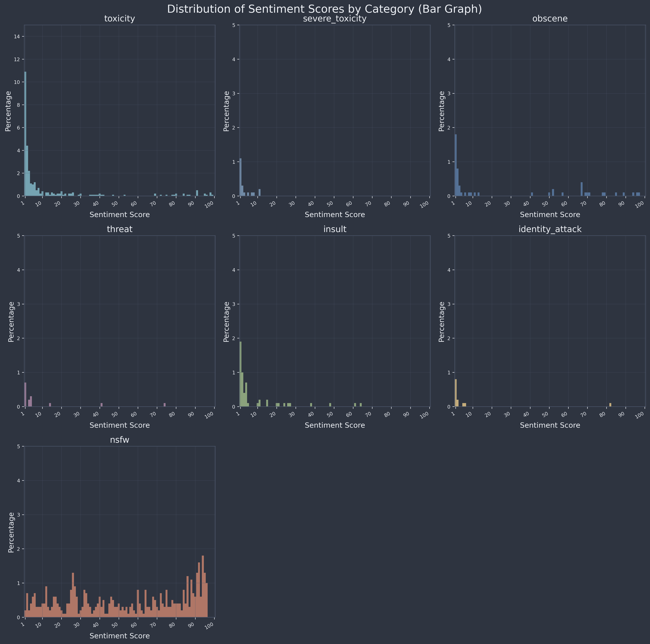Screen dimensions: 650x644
Task: Click y-axis tick '8' in the toxicity chart
Action: [18, 105]
